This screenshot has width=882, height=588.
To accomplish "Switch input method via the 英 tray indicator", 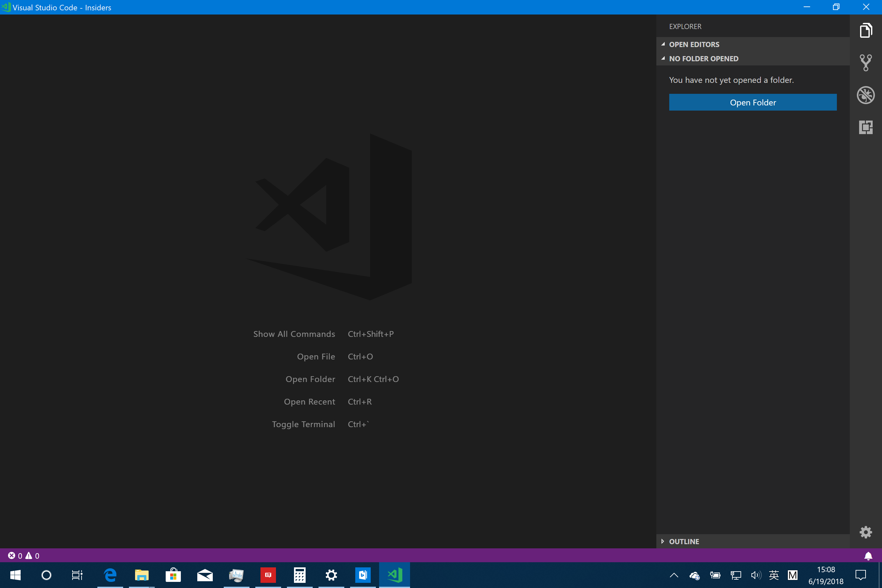I will pyautogui.click(x=774, y=575).
